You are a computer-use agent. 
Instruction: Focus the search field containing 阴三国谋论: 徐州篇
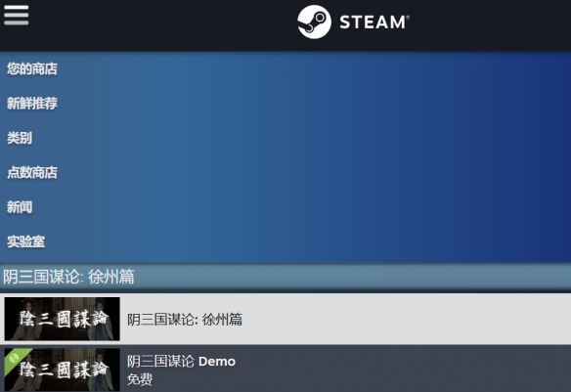(285, 277)
